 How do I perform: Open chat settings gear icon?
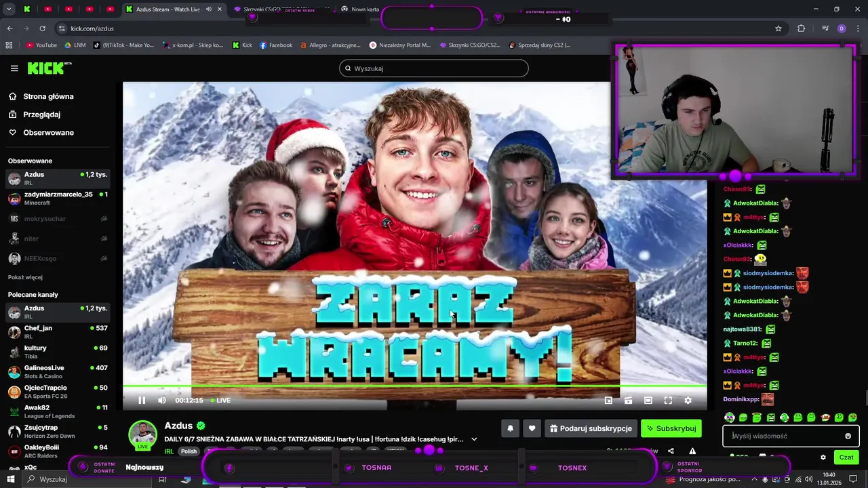coord(823,457)
